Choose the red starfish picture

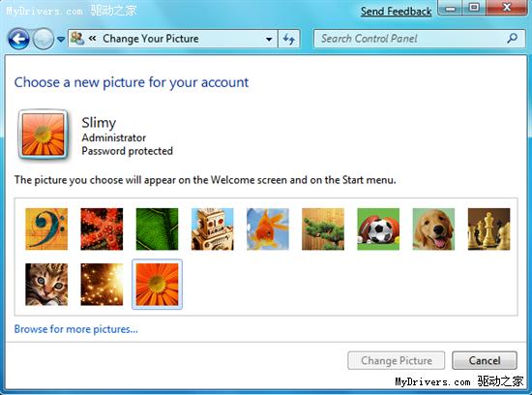pyautogui.click(x=102, y=228)
